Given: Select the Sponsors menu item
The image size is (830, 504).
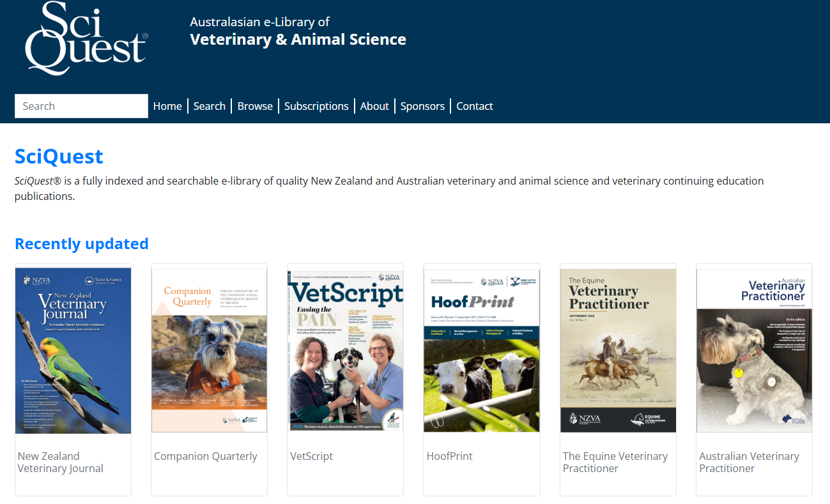Looking at the screenshot, I should click(422, 106).
